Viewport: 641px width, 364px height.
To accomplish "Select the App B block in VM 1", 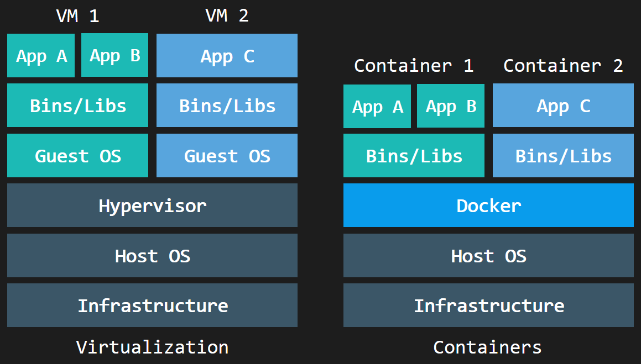I will 115,55.
